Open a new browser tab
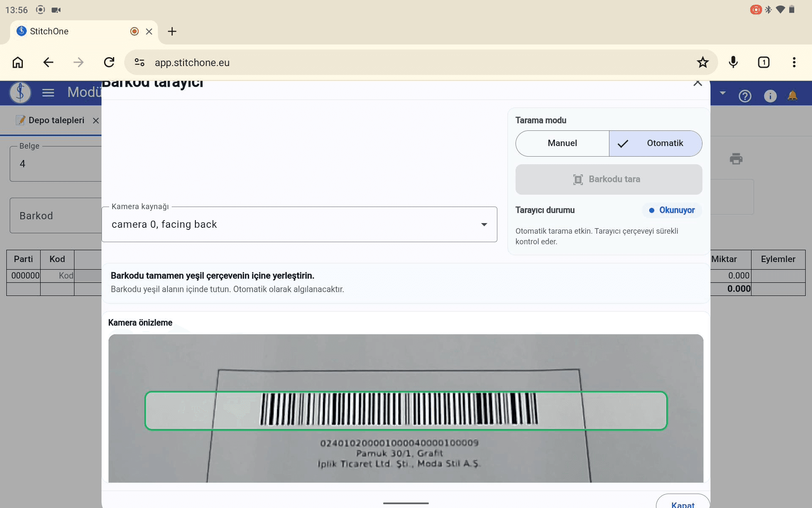Image resolution: width=812 pixels, height=508 pixels. 172,31
